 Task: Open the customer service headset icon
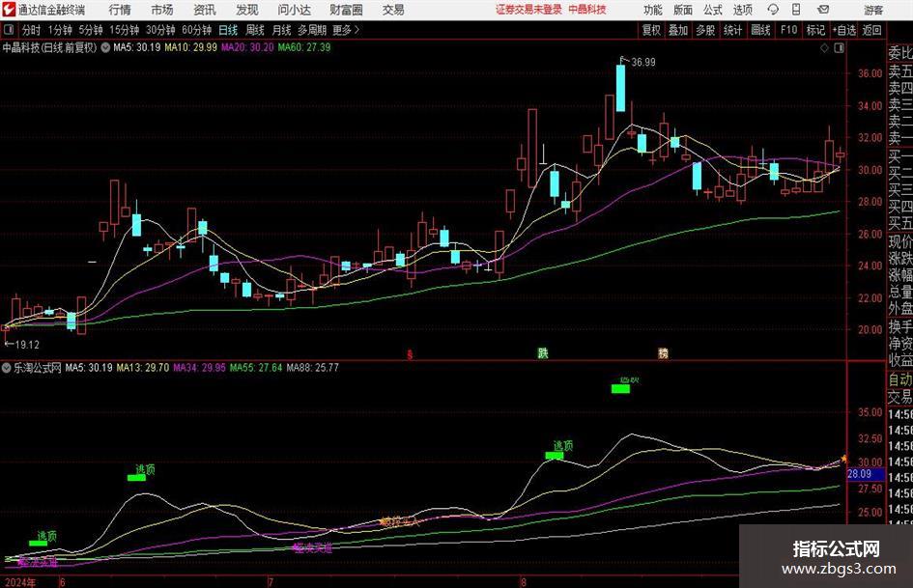click(773, 10)
